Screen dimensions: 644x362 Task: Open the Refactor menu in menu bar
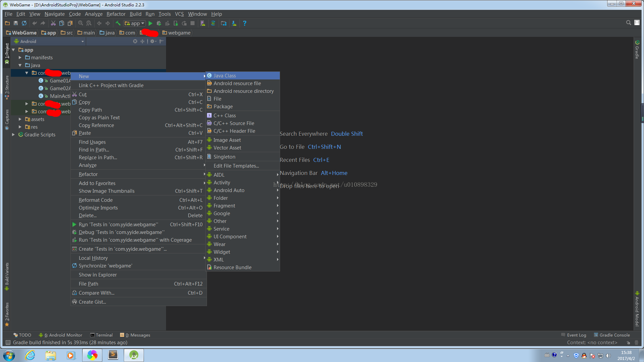pos(116,14)
